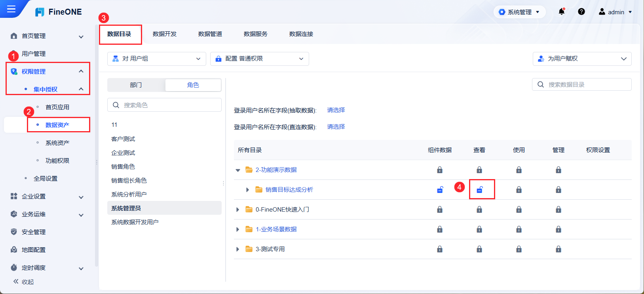Open the 对 用户组 dropdown
This screenshot has height=294, width=644.
tap(156, 59)
